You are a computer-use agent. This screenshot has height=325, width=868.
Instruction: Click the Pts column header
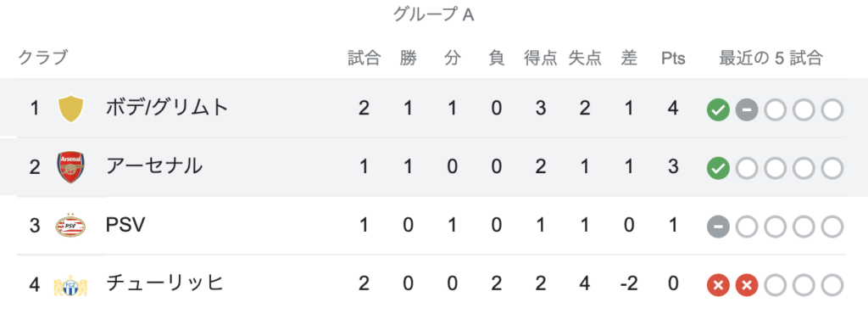673,59
